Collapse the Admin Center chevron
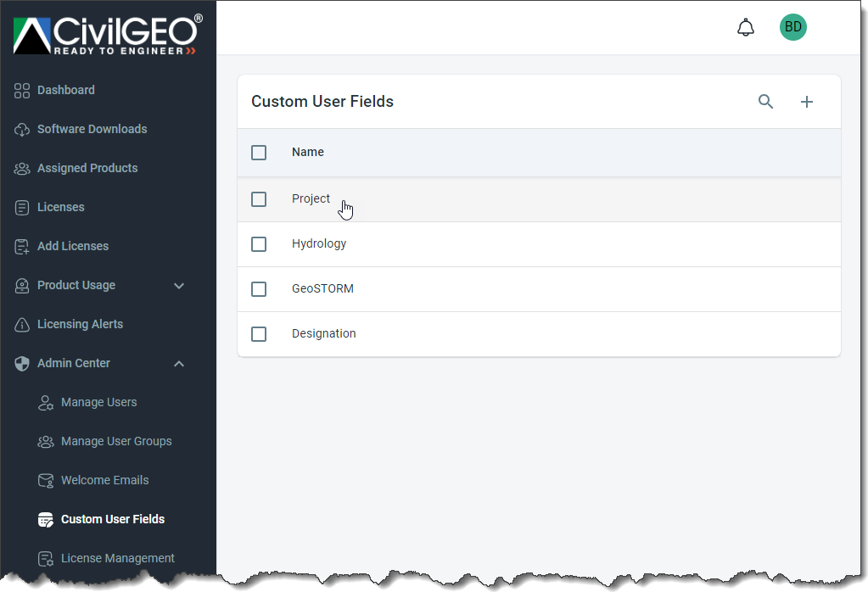Screen dimensions: 868x592 (x=179, y=364)
